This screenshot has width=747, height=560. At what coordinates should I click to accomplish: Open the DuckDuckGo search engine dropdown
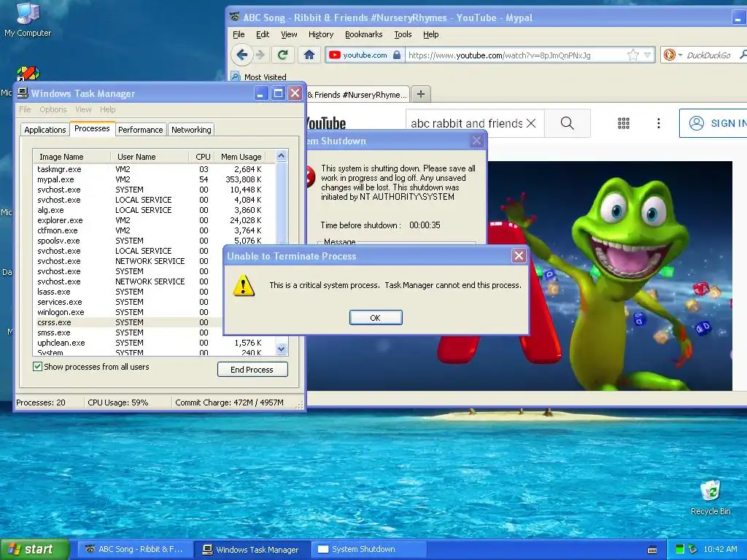click(x=673, y=55)
